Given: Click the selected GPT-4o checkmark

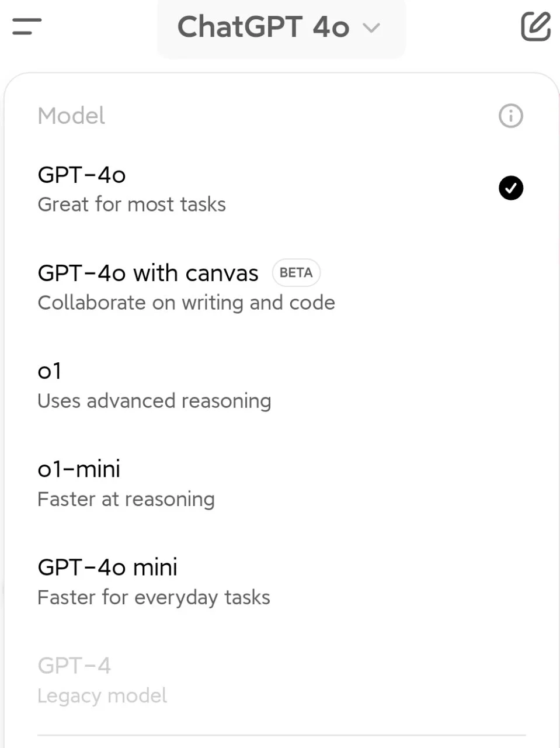Looking at the screenshot, I should tap(511, 188).
